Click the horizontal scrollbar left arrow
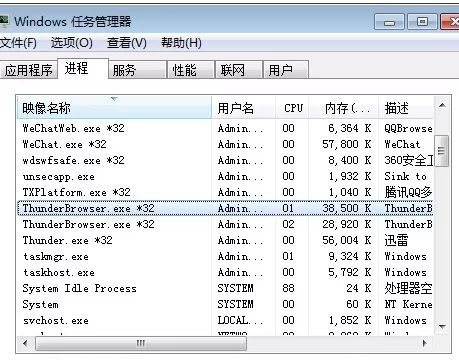The height and width of the screenshot is (360, 459). pyautogui.click(x=25, y=343)
